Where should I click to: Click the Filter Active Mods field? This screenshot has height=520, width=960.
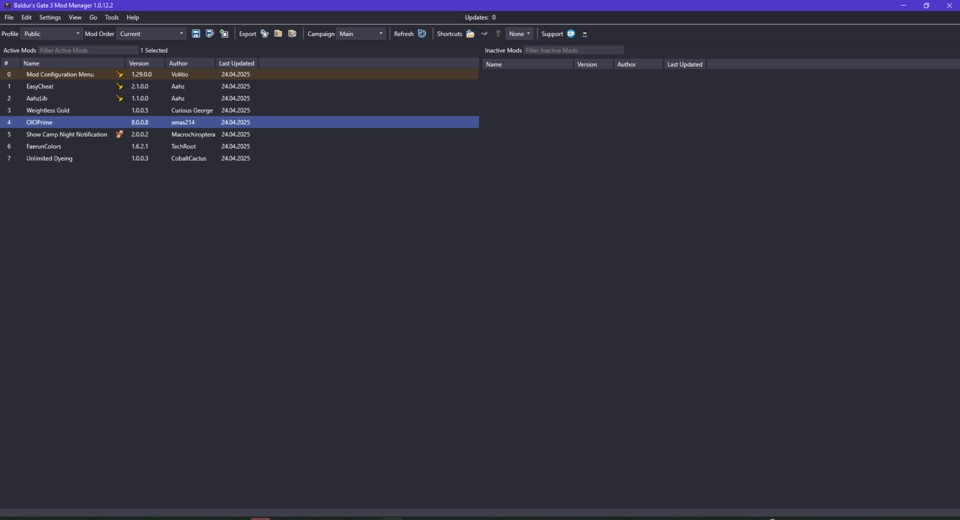(88, 50)
